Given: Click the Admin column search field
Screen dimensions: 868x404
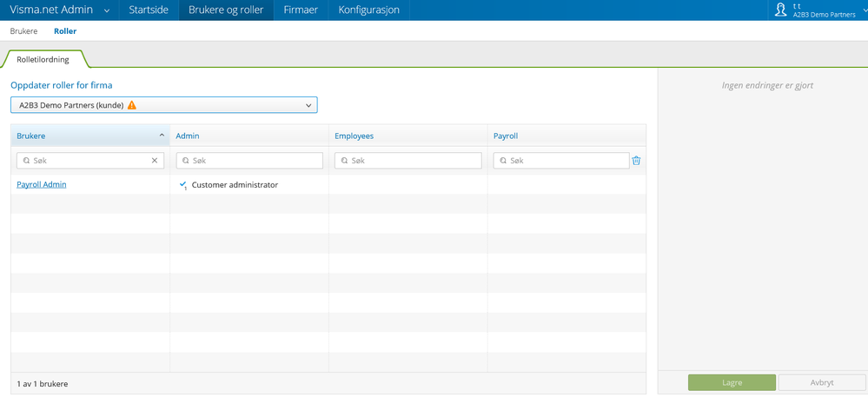Looking at the screenshot, I should coord(249,161).
